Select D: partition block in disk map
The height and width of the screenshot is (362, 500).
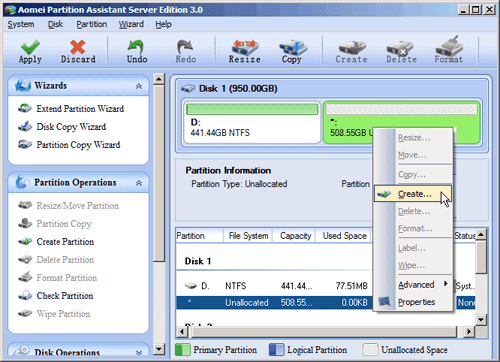click(x=252, y=122)
